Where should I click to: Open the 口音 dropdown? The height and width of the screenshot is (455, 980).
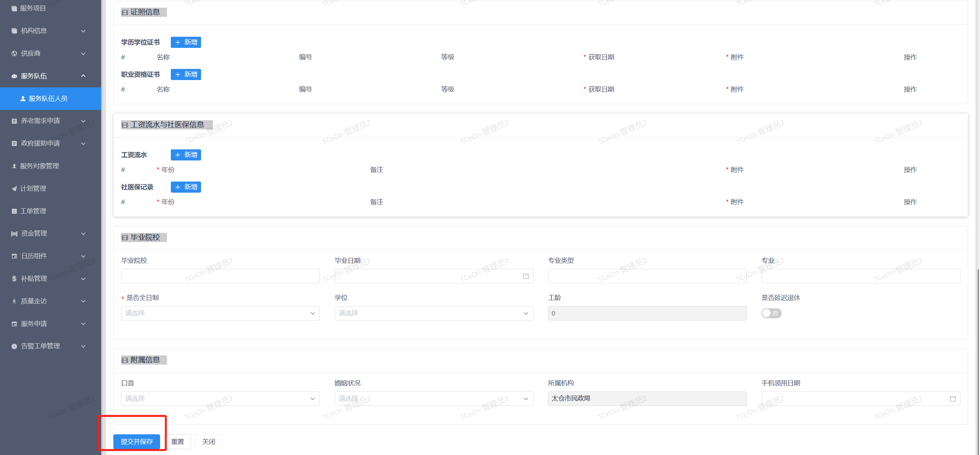tap(220, 399)
